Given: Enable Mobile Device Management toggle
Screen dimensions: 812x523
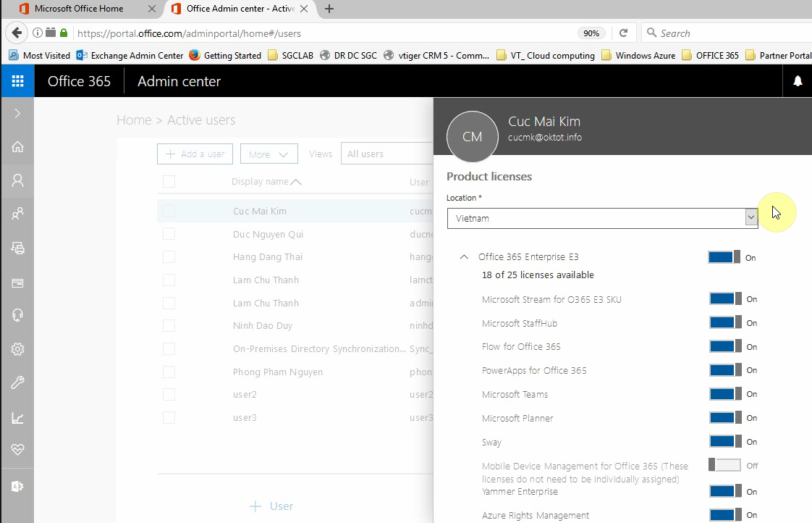Looking at the screenshot, I should 724,466.
